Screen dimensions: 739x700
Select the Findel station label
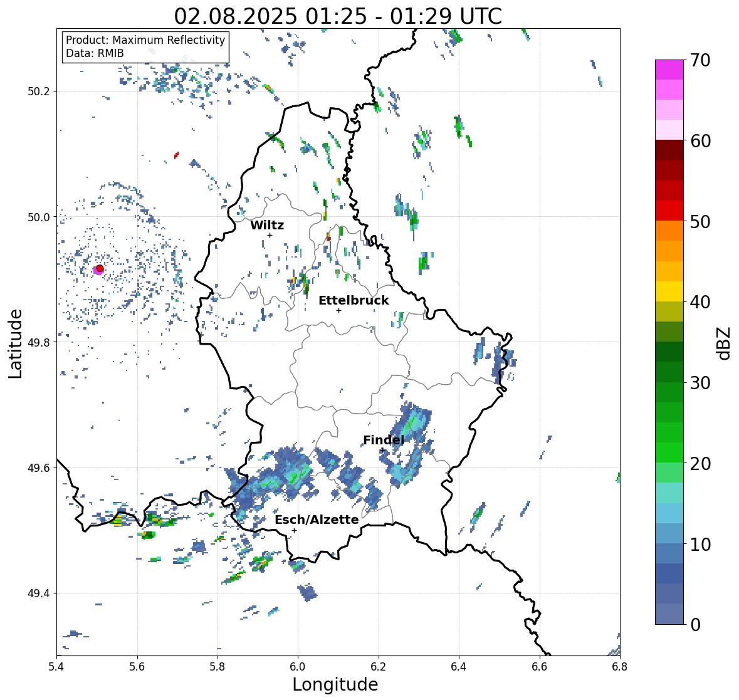tap(383, 440)
